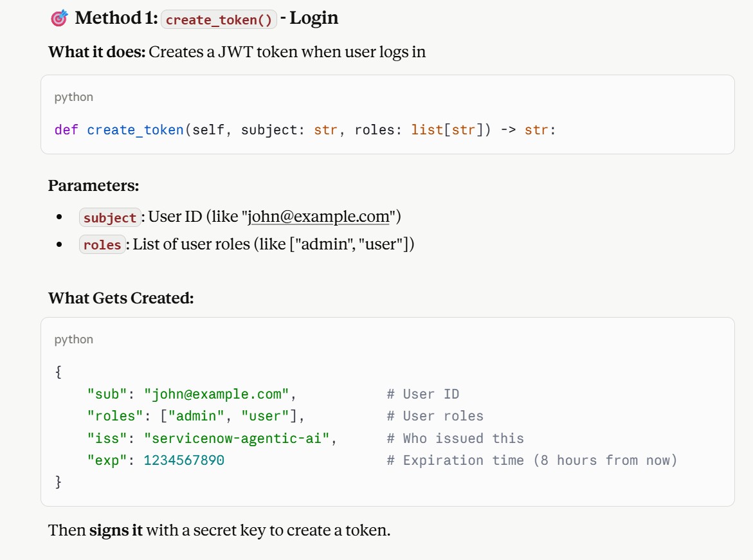The image size is (753, 560).
Task: Select the subject parameter code tag
Action: point(110,217)
